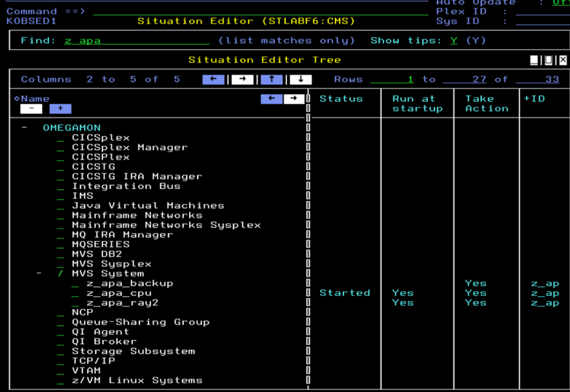Click the KOBSED1 panel ID
Screen dimensions: 570x392
31,21
